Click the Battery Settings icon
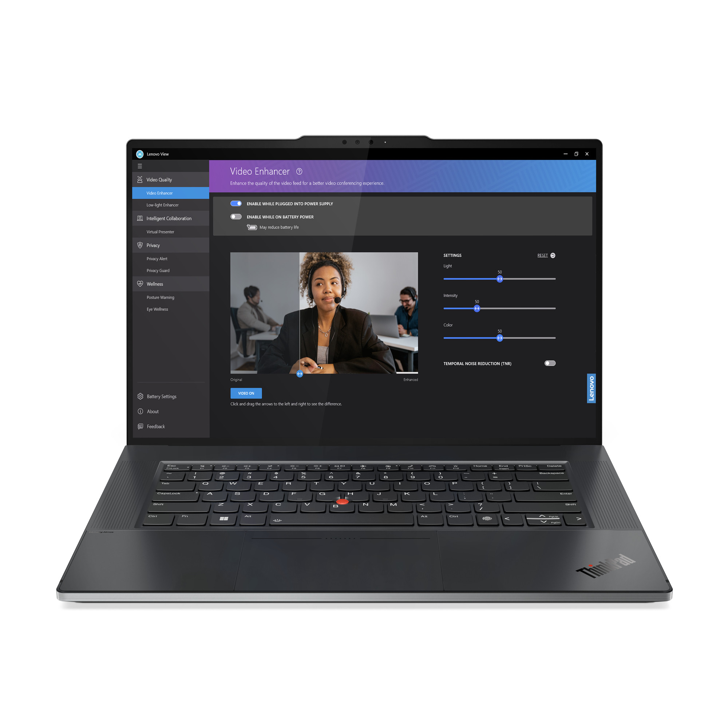 [142, 397]
